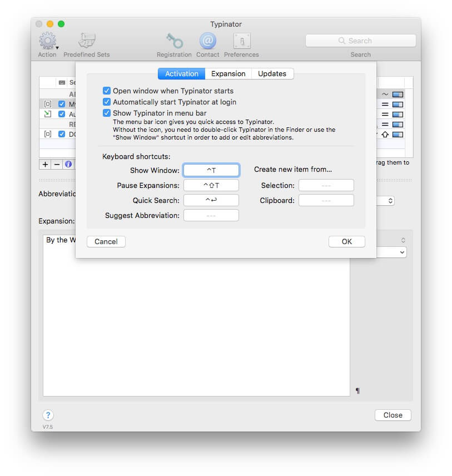
Task: Disable Automatically start Typinator at login
Action: click(107, 102)
